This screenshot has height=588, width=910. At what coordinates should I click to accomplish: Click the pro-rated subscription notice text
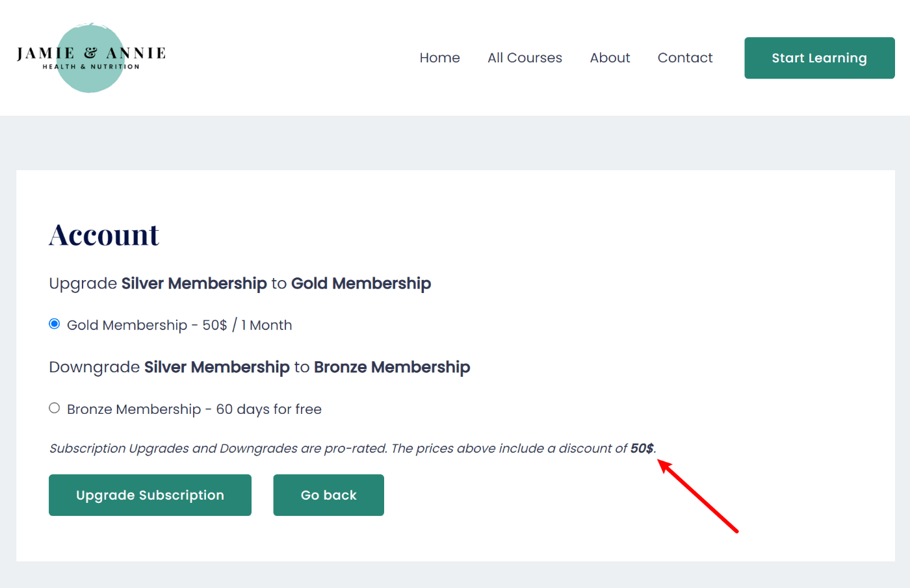point(338,448)
